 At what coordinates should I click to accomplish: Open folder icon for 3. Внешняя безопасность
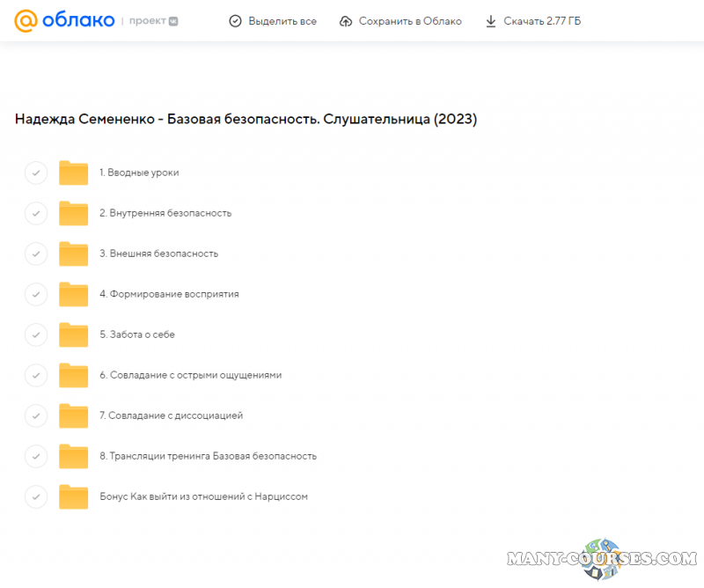74,254
